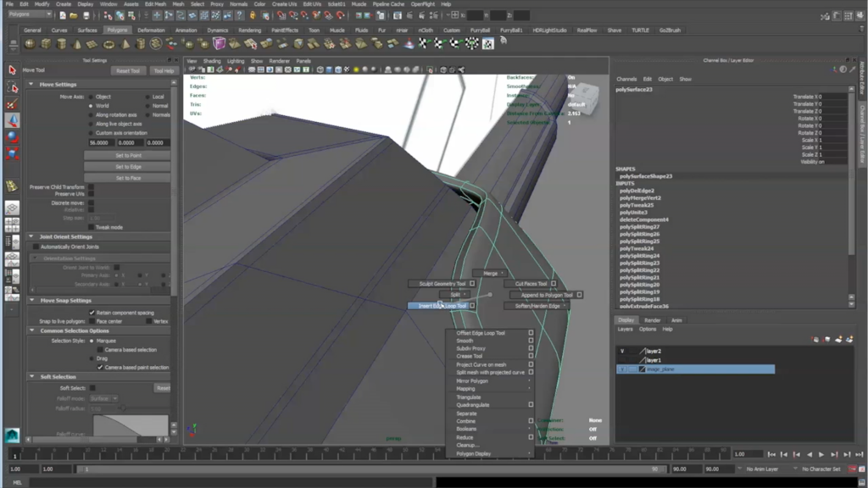This screenshot has height=488, width=868.
Task: Create a polygon plane from shelf
Action: 92,44
